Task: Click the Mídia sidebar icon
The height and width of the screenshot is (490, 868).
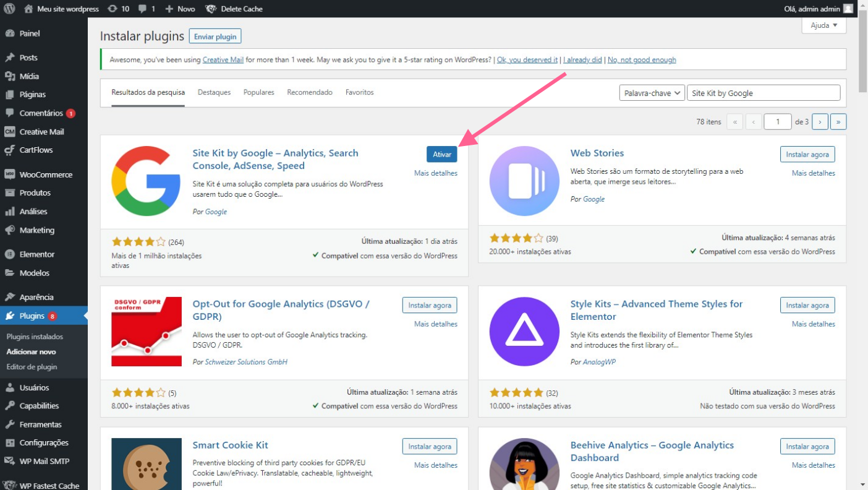Action: tap(9, 76)
